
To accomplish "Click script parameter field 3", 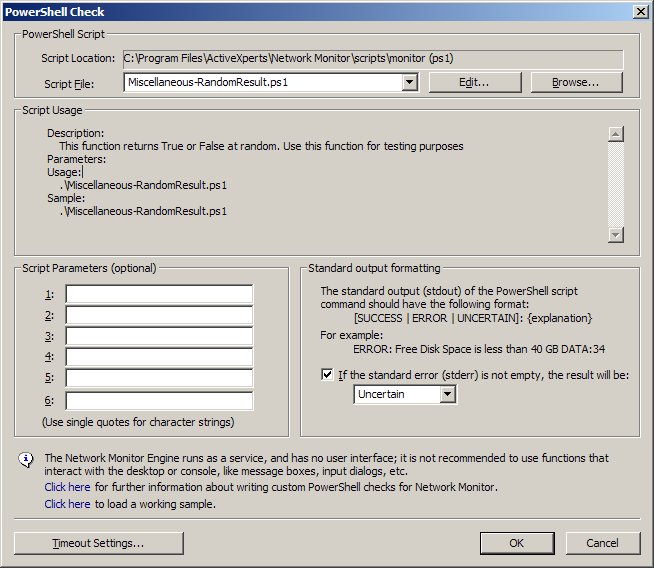I will 159,336.
